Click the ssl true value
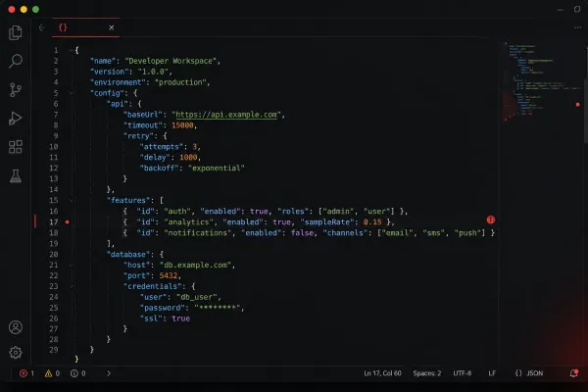588x392 pixels. tap(180, 318)
